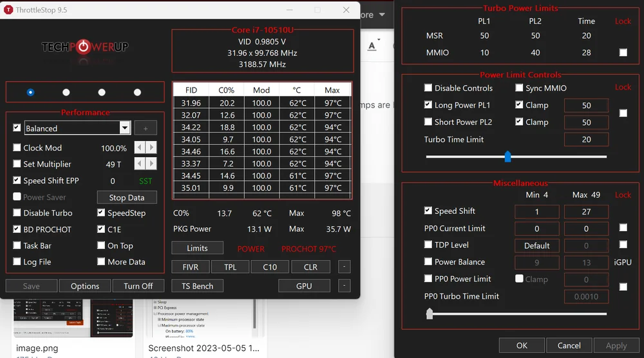Enable the Clock Mod checkbox
Screen dimensions: 644x358
17,147
